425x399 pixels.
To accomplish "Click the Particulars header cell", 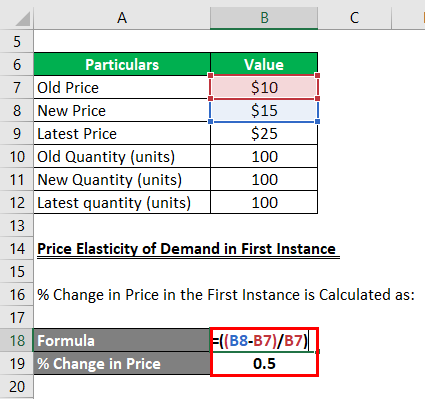I will (x=122, y=64).
